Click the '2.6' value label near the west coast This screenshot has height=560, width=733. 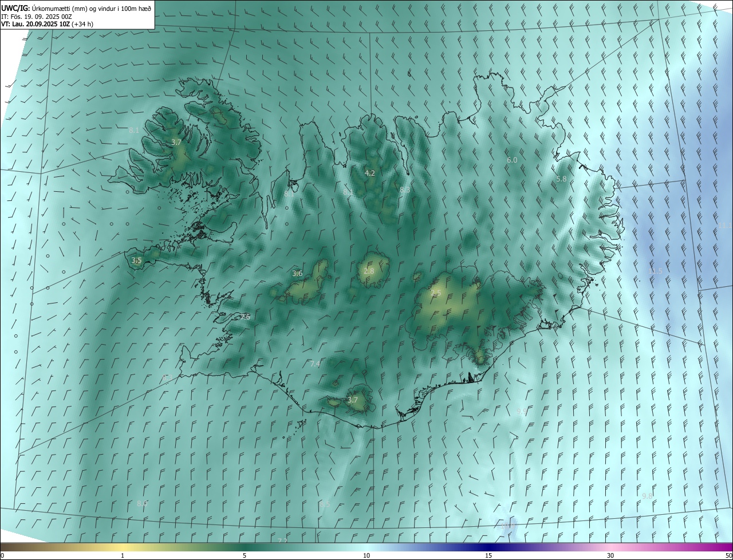coord(245,317)
